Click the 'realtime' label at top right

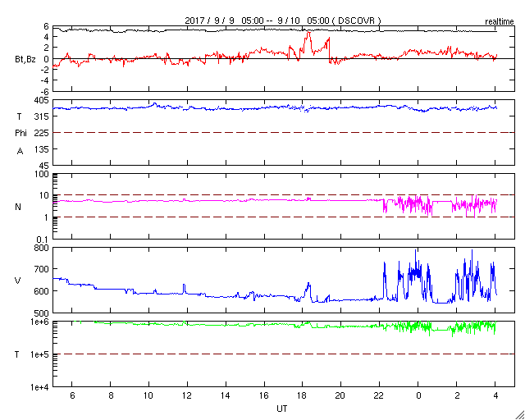point(499,22)
